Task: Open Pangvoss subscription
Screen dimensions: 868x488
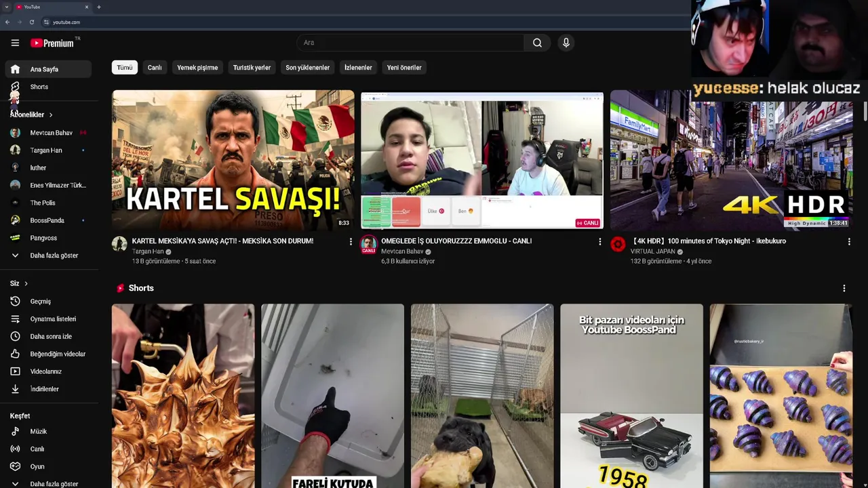Action: (x=47, y=238)
